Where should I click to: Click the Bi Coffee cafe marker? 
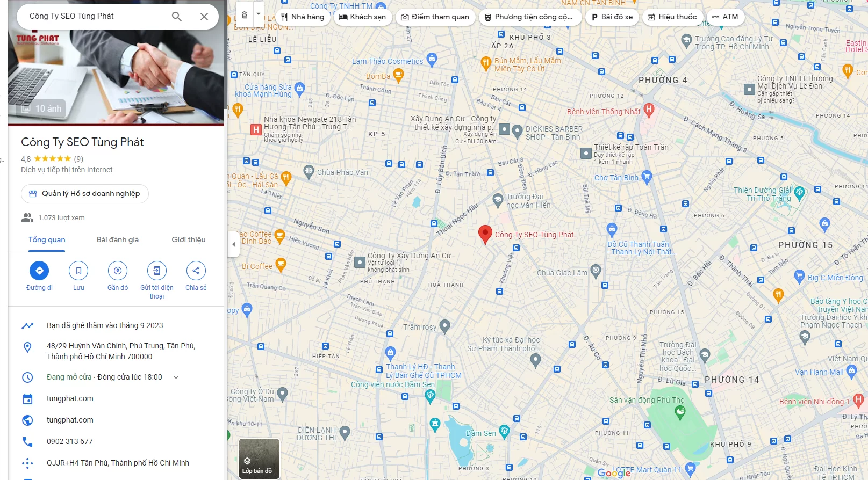[x=280, y=264]
